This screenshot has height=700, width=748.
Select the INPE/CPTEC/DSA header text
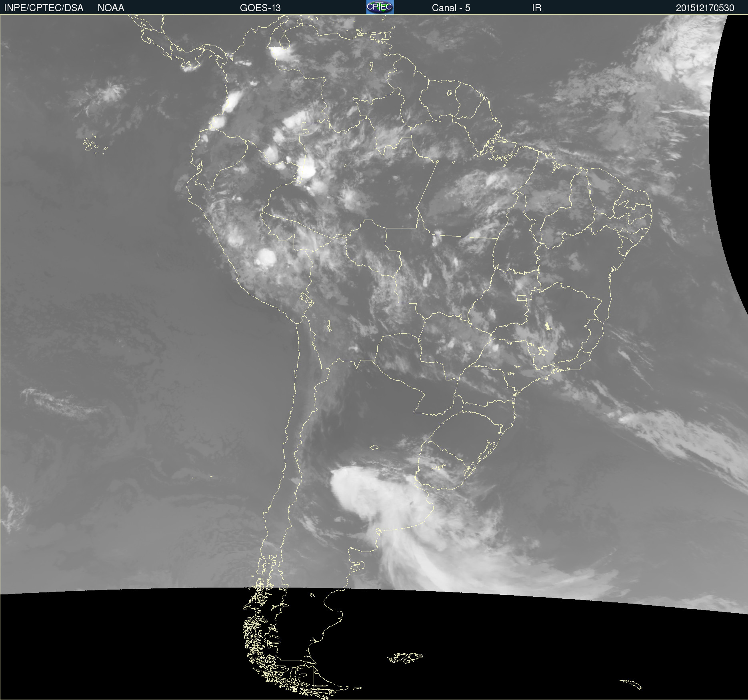44,8
